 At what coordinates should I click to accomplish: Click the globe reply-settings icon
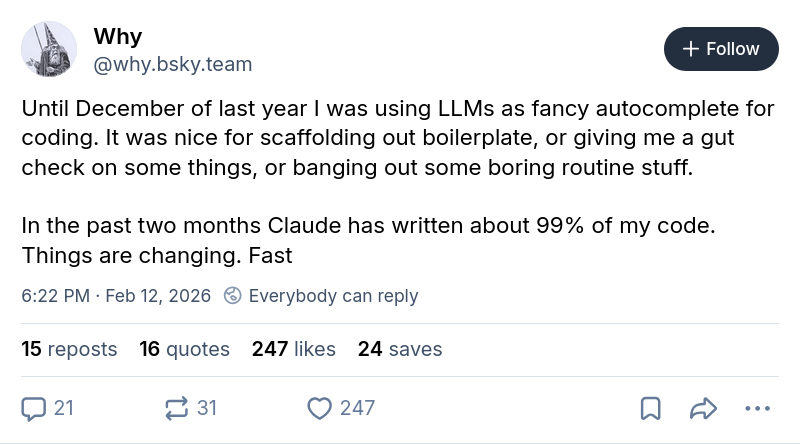pyautogui.click(x=232, y=296)
